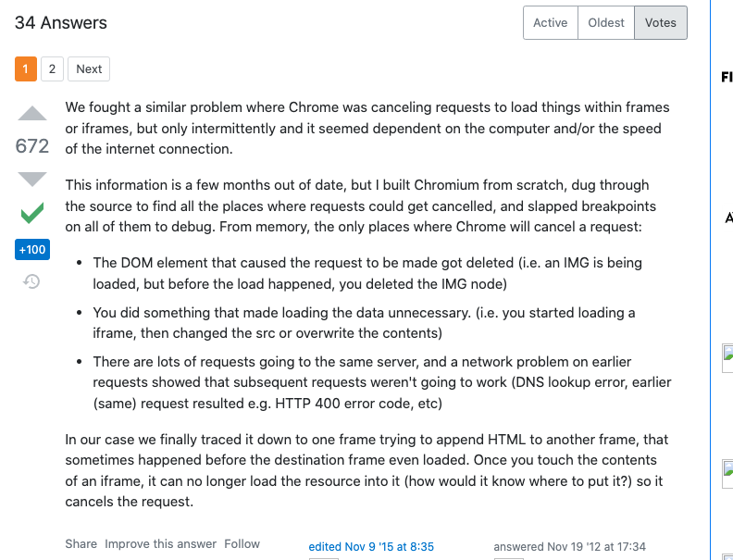Open the second sidebar thumbnail image
Image resolution: width=733 pixels, height=560 pixels.
pos(727,474)
